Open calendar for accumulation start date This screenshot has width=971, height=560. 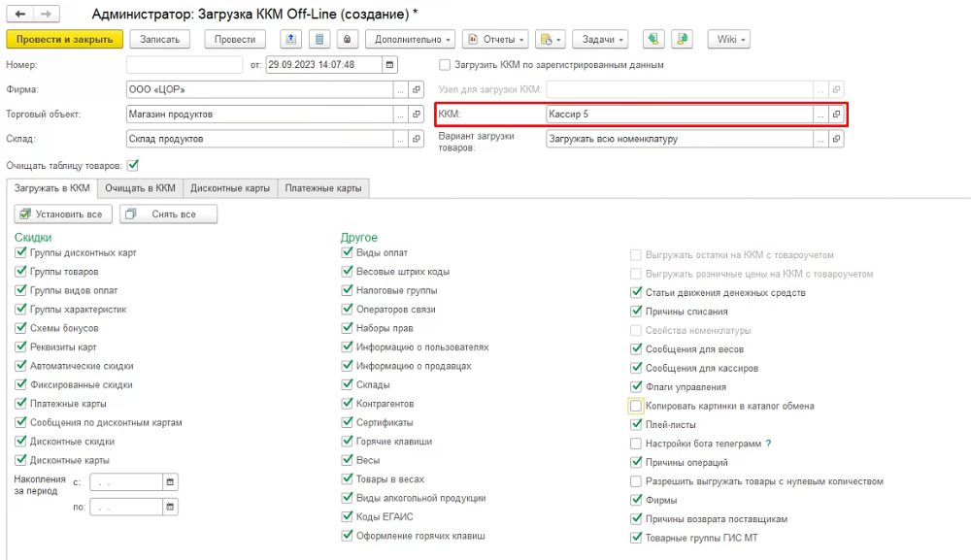(x=170, y=481)
